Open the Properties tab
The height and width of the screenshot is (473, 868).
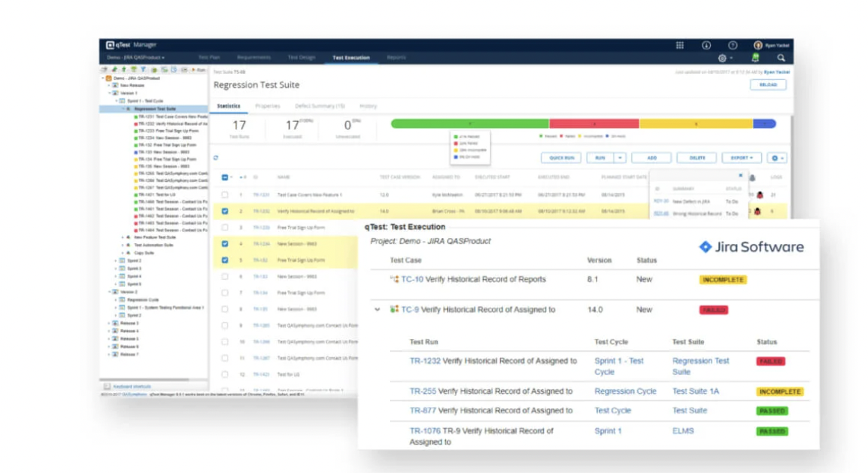pyautogui.click(x=268, y=106)
